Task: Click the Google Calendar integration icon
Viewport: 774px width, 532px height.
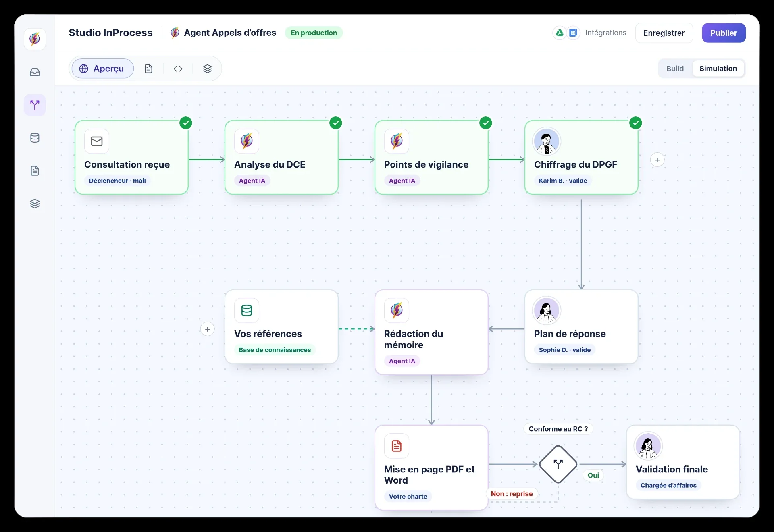Action: 573,33
